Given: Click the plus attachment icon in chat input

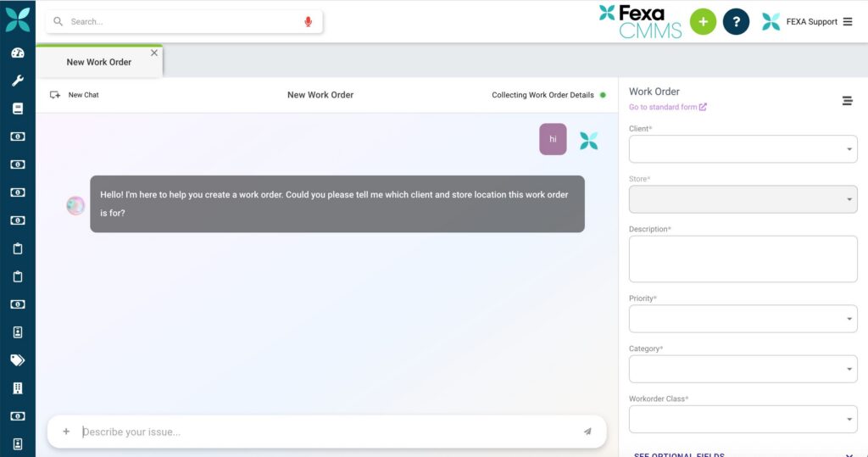Looking at the screenshot, I should coord(66,432).
